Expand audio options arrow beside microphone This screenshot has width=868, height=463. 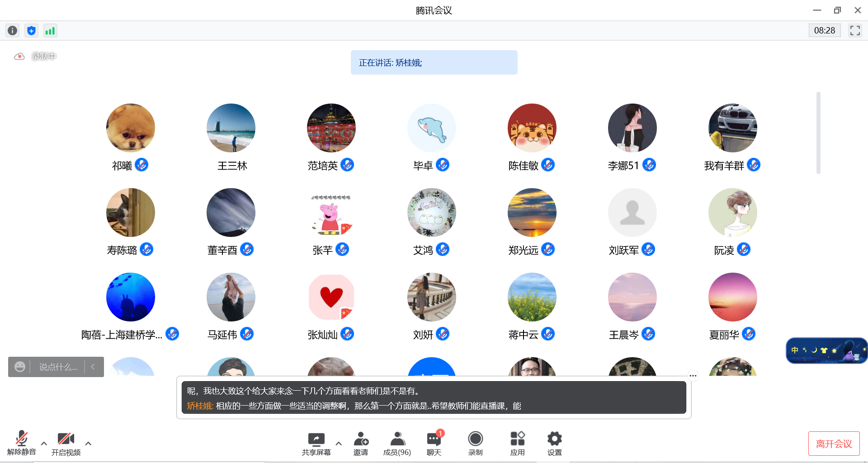[44, 444]
